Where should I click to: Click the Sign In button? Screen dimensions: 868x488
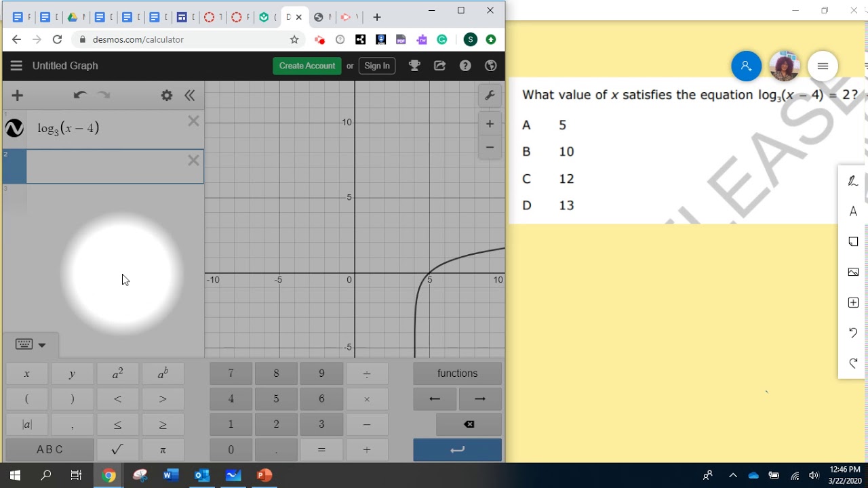click(x=377, y=66)
